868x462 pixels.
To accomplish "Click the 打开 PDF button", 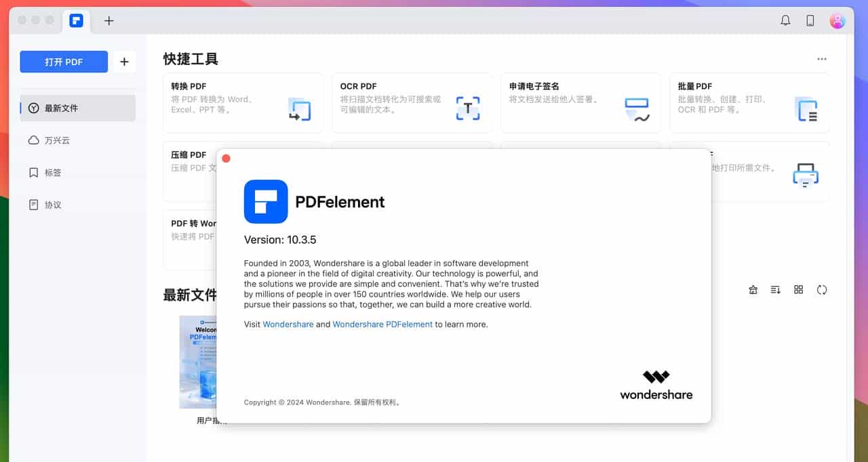I will pos(64,62).
